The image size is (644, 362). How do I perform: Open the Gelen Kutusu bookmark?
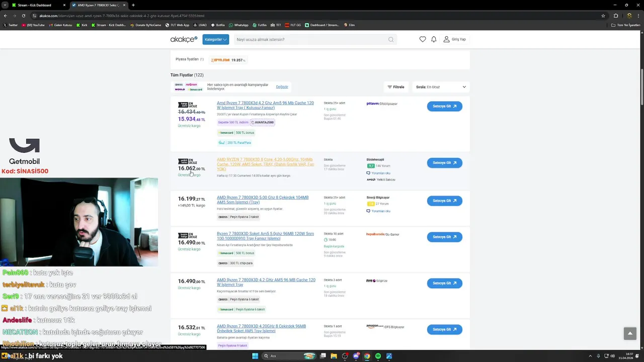click(60, 25)
